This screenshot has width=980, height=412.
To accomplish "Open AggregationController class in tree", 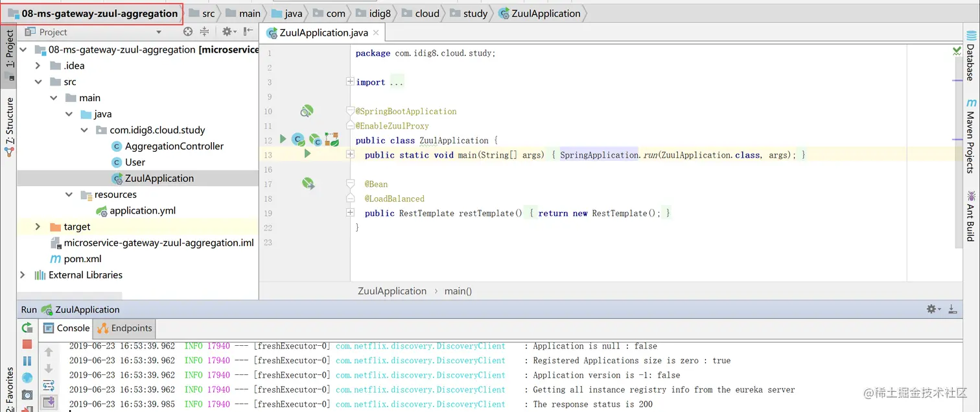I will pos(167,146).
